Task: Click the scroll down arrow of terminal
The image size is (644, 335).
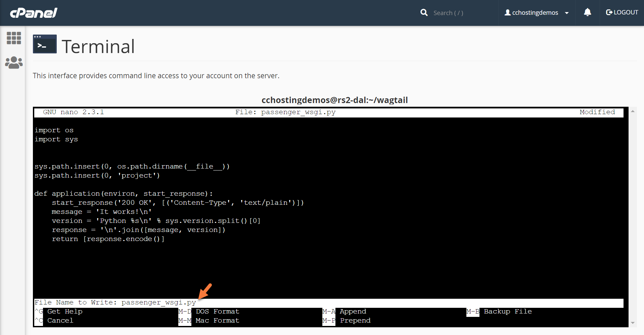Action: (633, 323)
